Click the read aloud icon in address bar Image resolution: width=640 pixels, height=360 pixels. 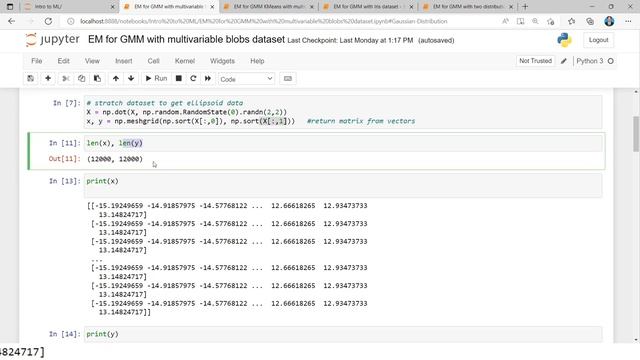[x=505, y=21]
